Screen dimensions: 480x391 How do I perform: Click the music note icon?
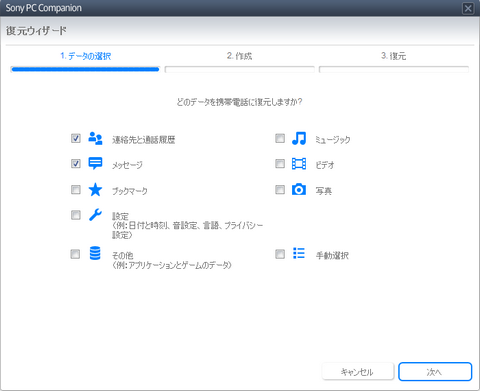coord(299,138)
